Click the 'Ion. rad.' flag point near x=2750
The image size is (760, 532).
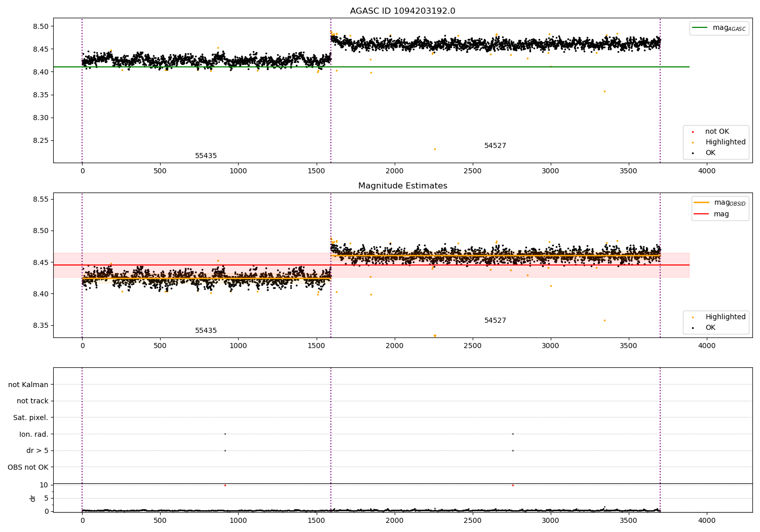click(513, 434)
